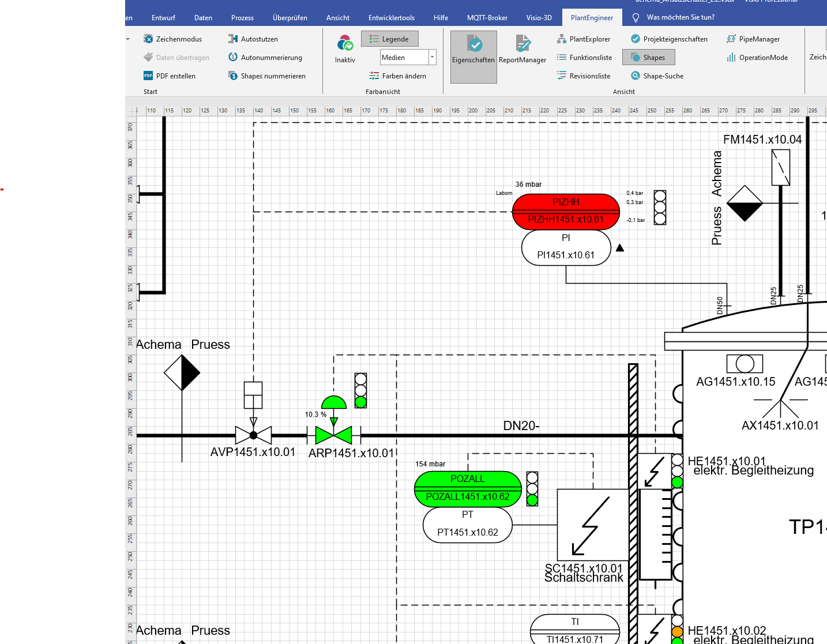Click the 10.3 % valve position text
Image resolution: width=827 pixels, height=644 pixels.
(x=315, y=415)
